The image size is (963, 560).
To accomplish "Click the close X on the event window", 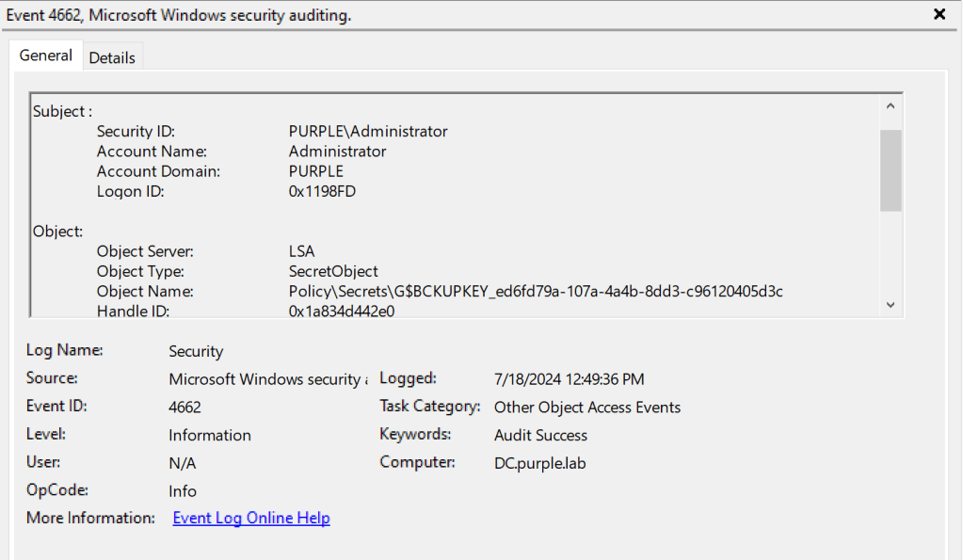I will 939,14.
